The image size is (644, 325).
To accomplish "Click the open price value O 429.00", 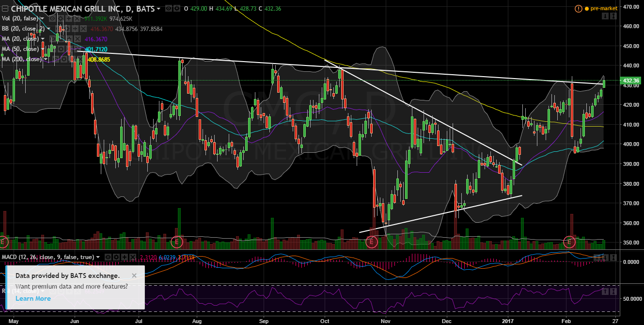I will (x=196, y=9).
